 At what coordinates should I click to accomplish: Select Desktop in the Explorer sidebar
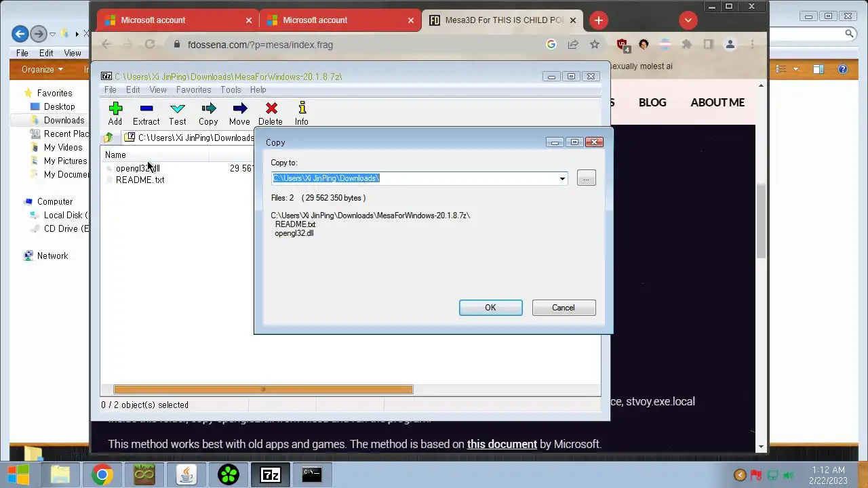[59, 107]
